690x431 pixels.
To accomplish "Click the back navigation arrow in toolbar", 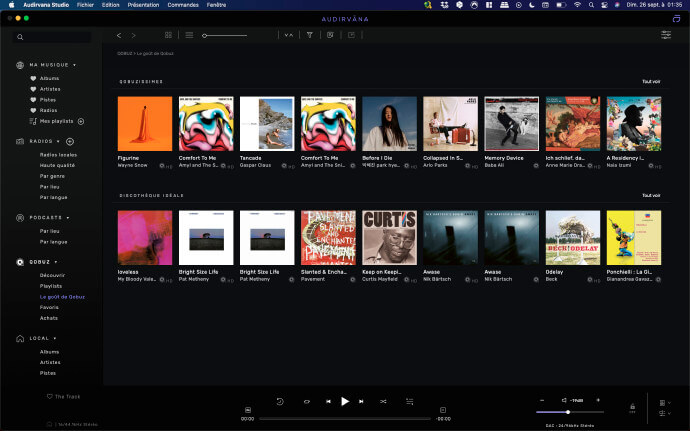I will pos(119,35).
